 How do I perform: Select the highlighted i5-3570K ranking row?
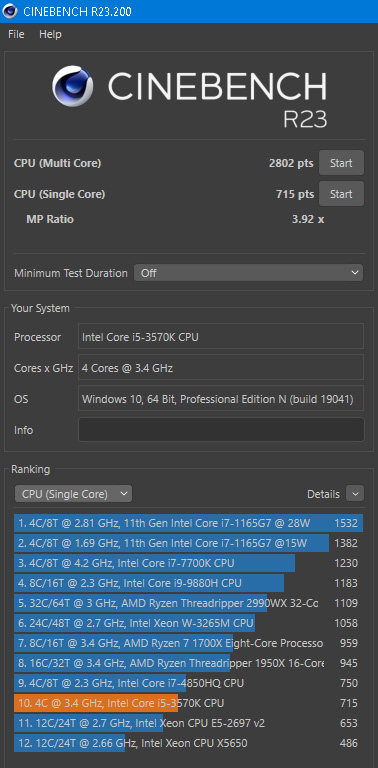[x=189, y=703]
